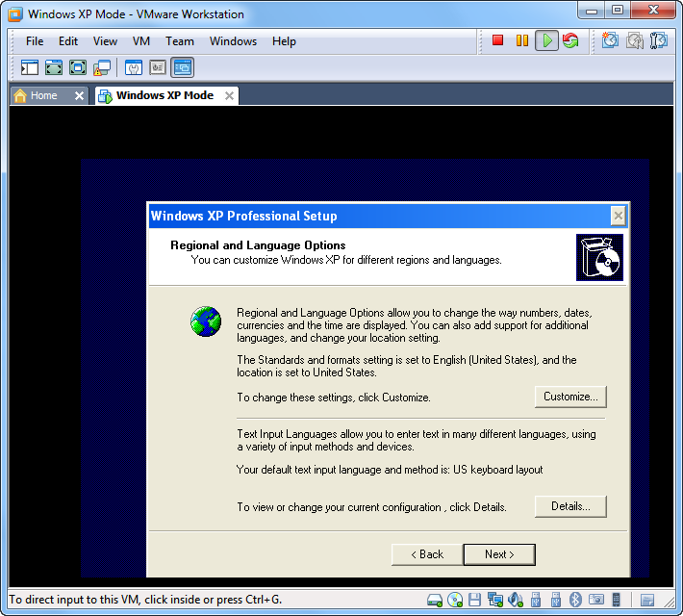Viewport: 683px width, 616px height.
Task: Click the Details... button
Action: point(570,506)
